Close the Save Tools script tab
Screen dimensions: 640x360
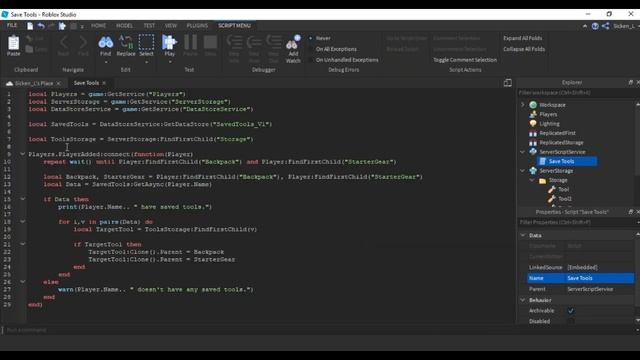[104, 83]
